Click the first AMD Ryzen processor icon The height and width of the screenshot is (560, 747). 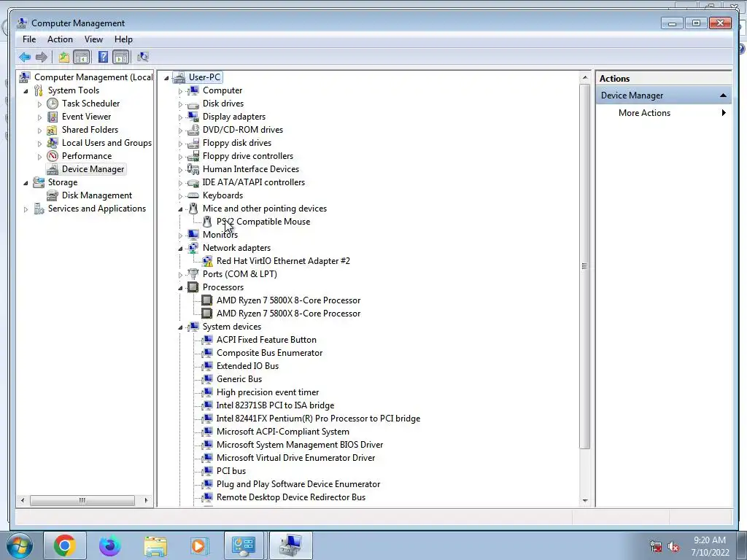point(206,300)
